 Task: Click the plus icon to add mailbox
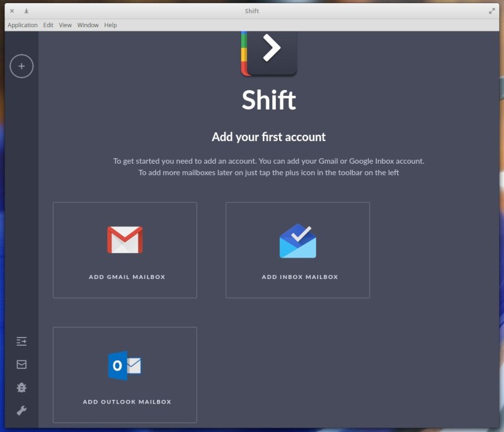coord(21,66)
